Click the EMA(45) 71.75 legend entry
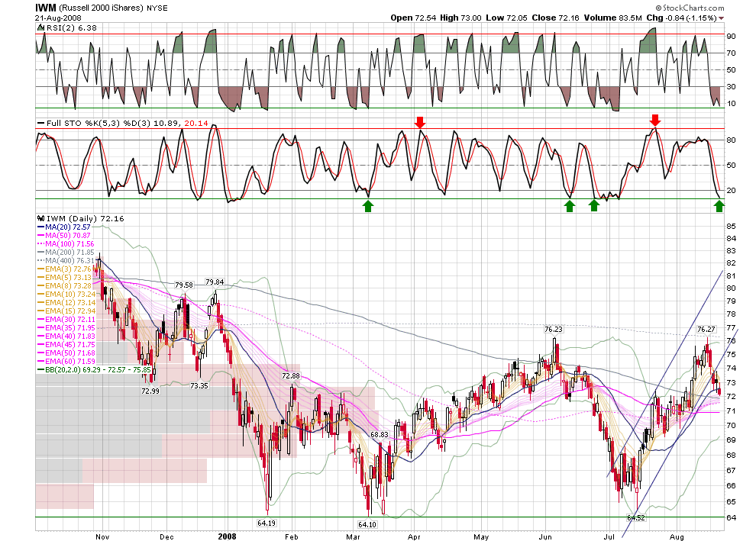 tap(66, 344)
